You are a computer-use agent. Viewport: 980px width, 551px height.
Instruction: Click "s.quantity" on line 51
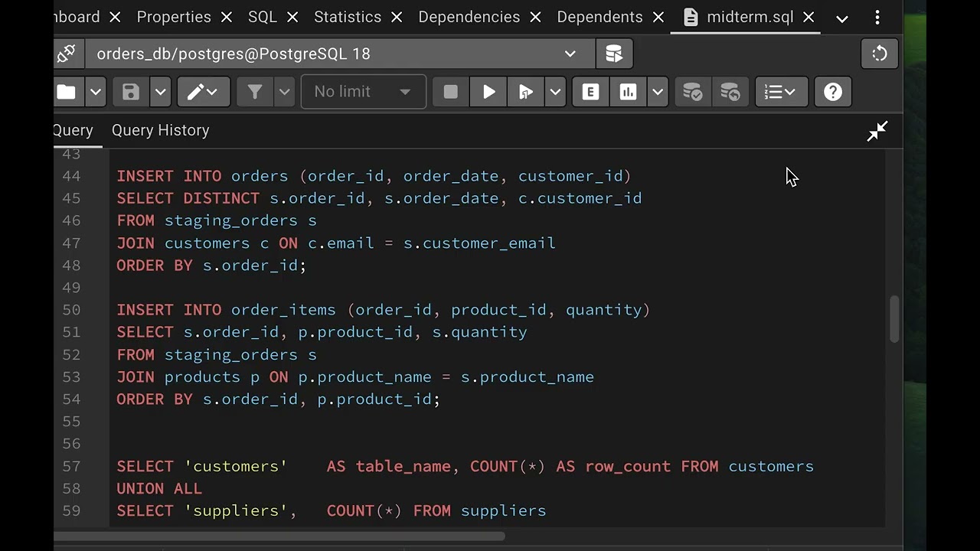(480, 332)
